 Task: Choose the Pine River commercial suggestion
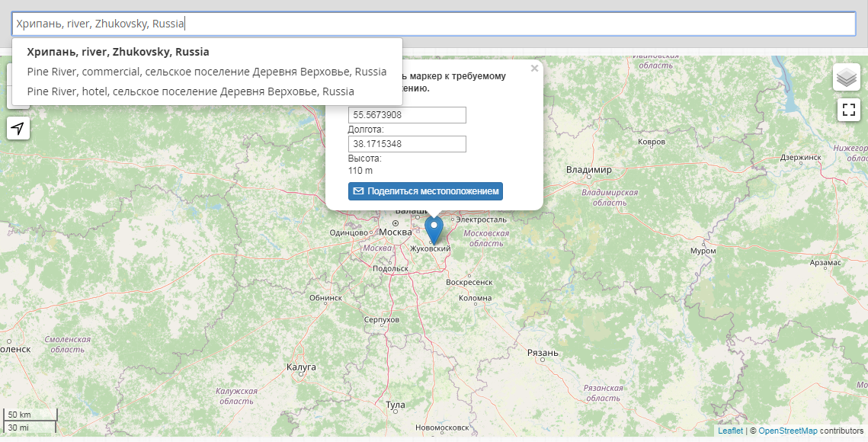tap(207, 72)
